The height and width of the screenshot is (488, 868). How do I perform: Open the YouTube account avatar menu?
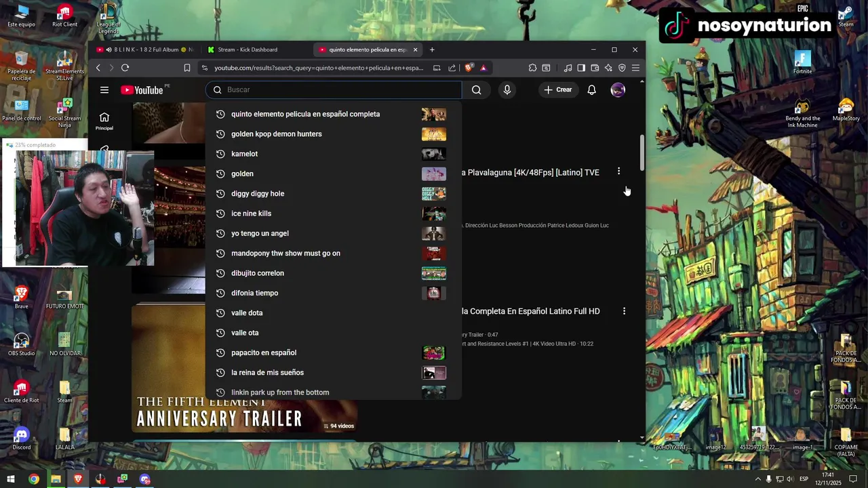618,89
